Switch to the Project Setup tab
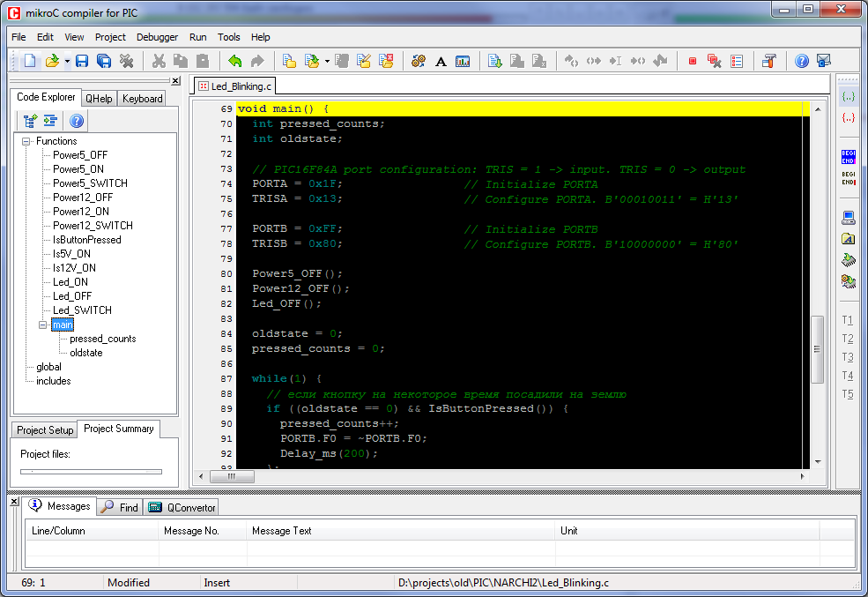 coord(45,430)
